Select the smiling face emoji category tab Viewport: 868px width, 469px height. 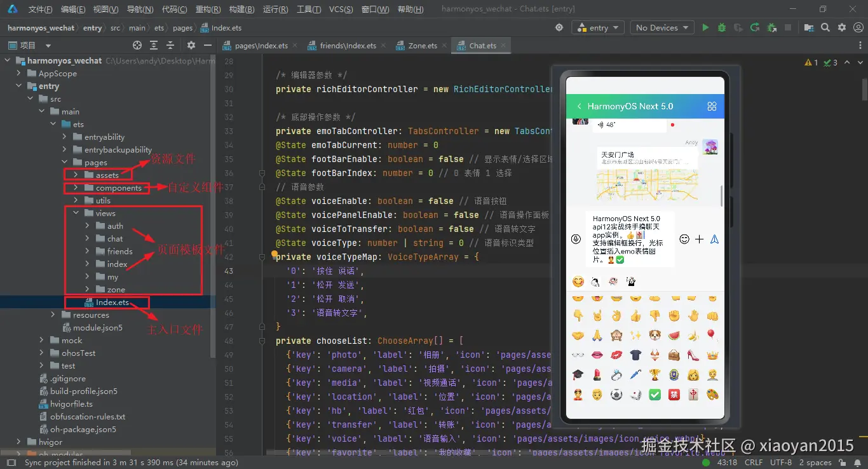pyautogui.click(x=578, y=281)
